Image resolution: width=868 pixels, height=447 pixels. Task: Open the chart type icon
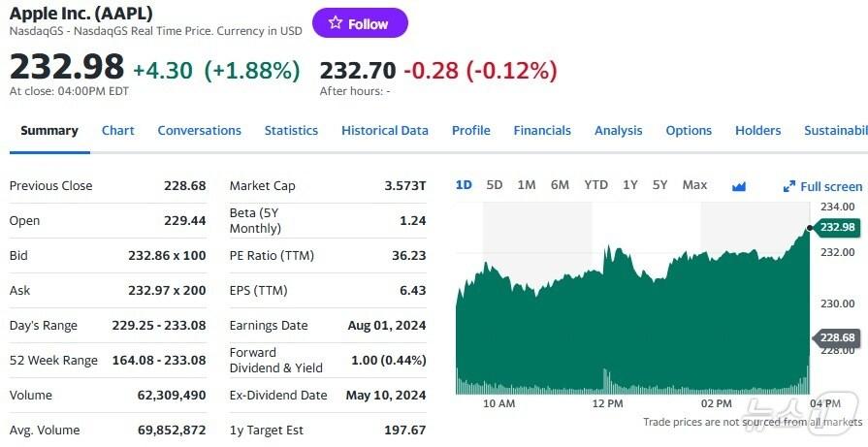[x=739, y=185]
